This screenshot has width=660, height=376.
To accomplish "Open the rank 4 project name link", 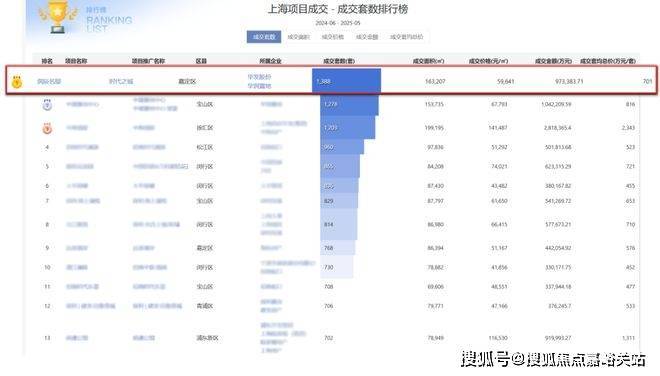I will 82,147.
